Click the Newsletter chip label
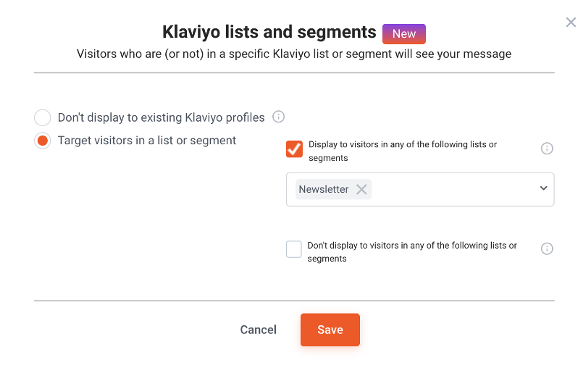This screenshot has width=588, height=365. pyautogui.click(x=323, y=189)
